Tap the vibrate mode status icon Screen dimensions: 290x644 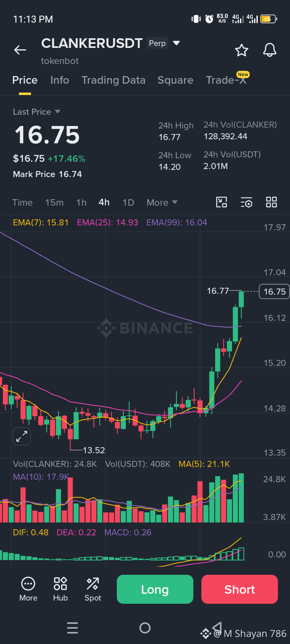(196, 19)
